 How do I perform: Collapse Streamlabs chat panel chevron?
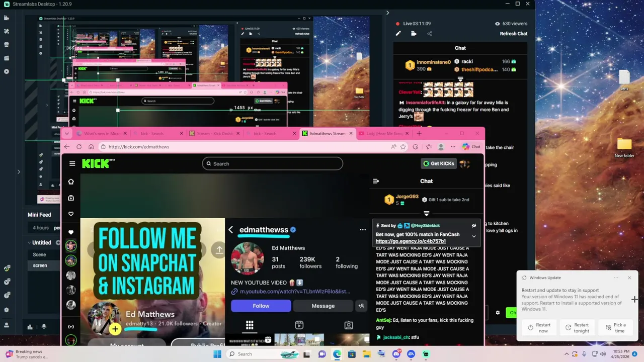[387, 13]
